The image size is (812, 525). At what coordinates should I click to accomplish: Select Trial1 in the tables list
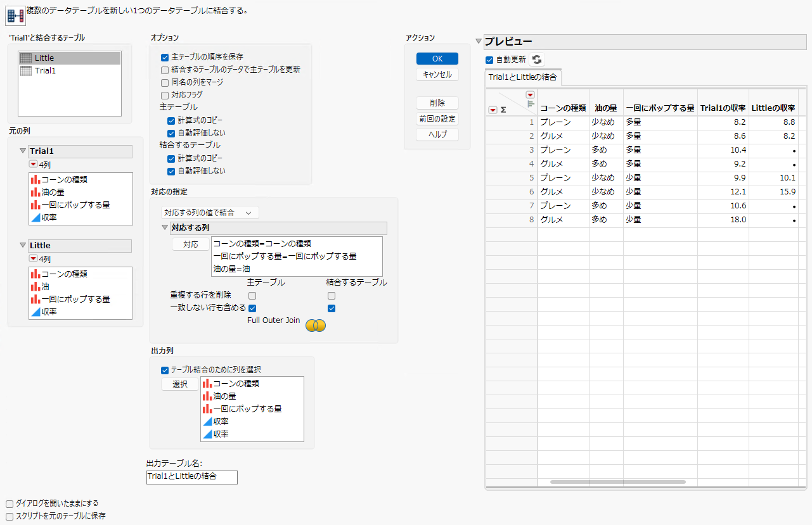tap(70, 71)
